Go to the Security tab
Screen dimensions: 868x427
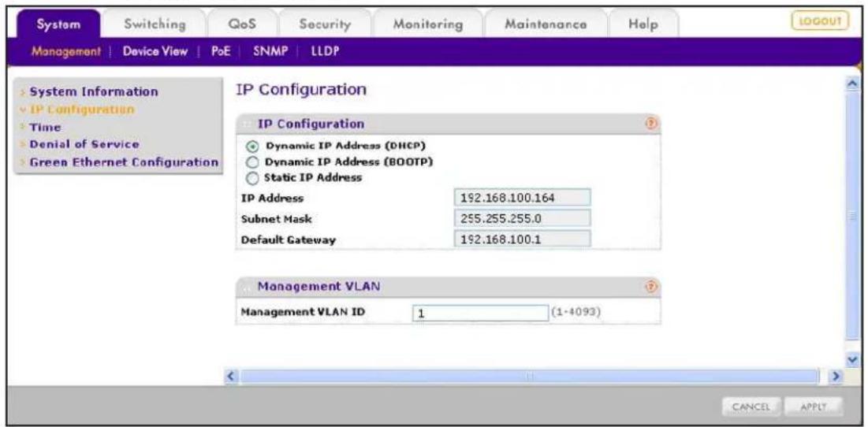coord(324,24)
